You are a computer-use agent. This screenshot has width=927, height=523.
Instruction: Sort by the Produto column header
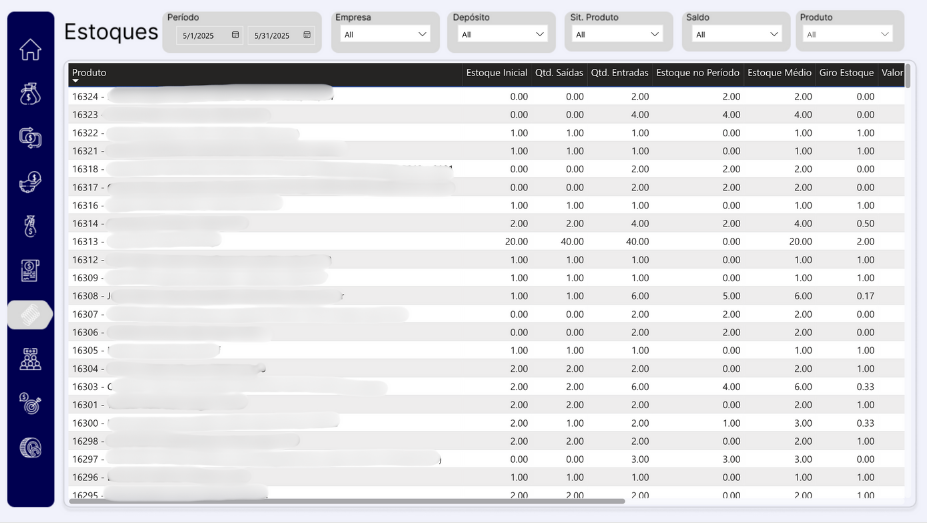pos(89,73)
